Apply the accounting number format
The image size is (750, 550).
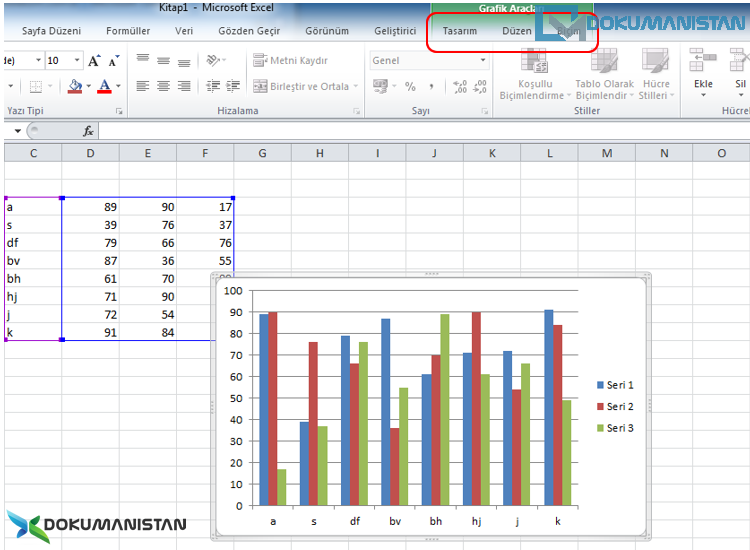[x=380, y=86]
